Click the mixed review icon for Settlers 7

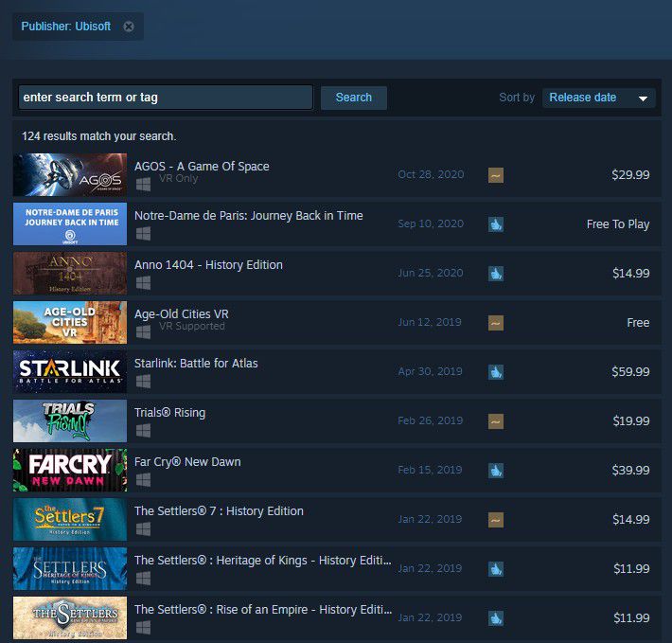pyautogui.click(x=495, y=520)
